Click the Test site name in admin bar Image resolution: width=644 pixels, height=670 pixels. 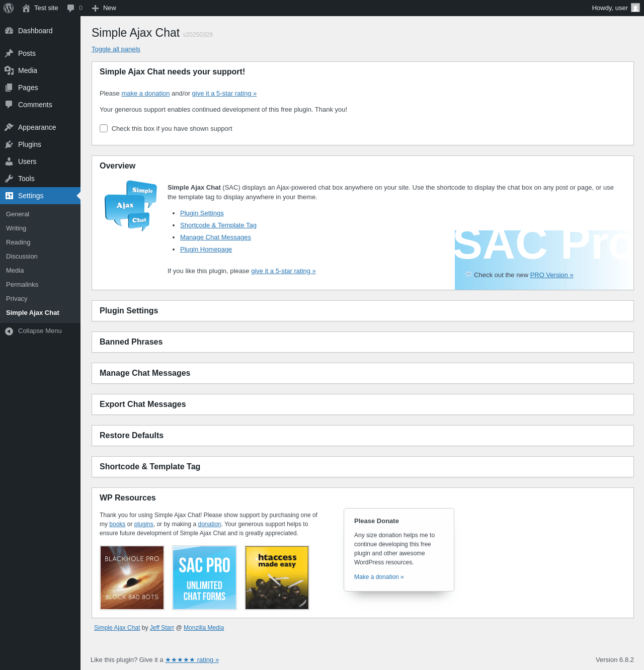46,8
